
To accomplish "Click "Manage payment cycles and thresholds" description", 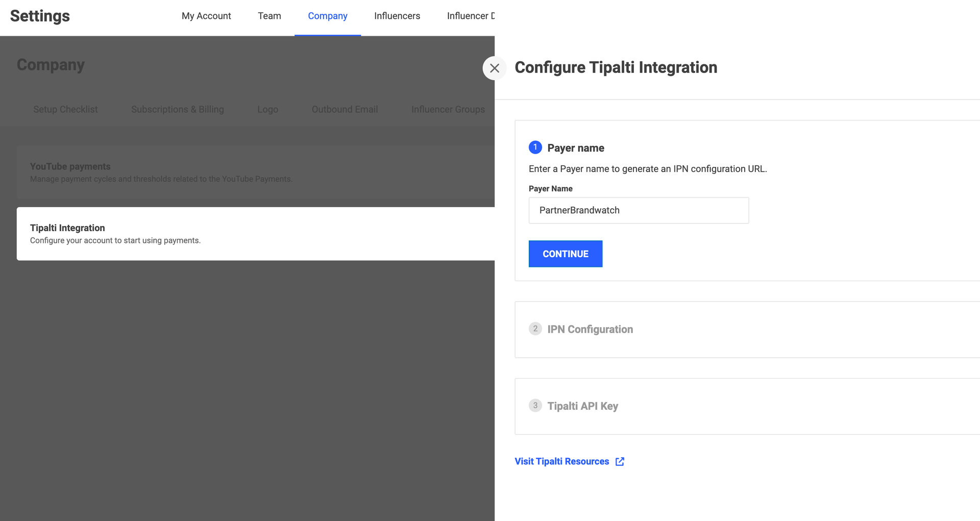I will click(x=161, y=179).
